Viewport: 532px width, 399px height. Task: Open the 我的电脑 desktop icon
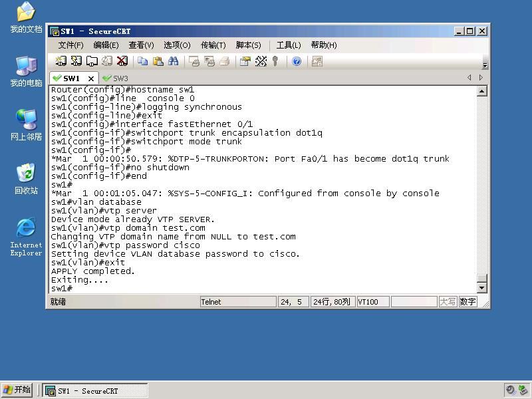pyautogui.click(x=26, y=71)
